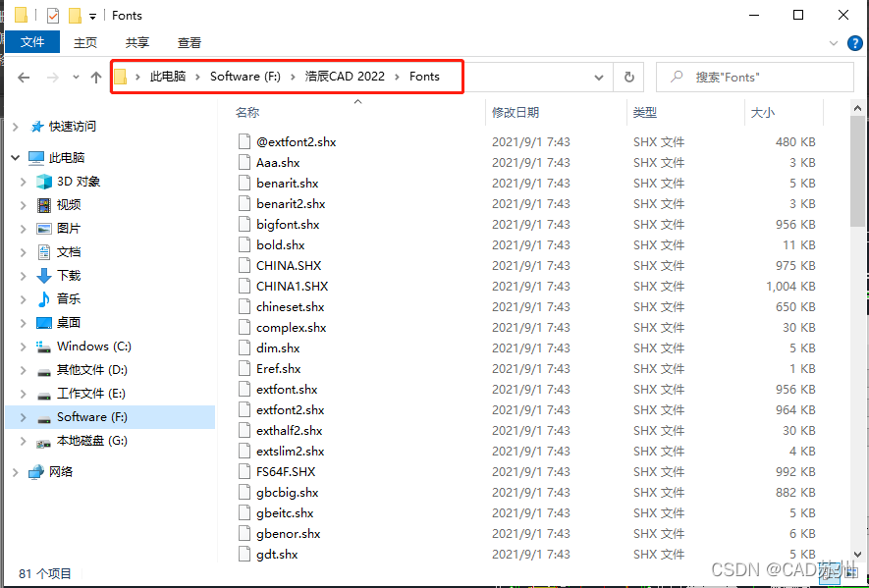
Task: Click the 搜索"Fonts" search box
Action: pyautogui.click(x=755, y=77)
